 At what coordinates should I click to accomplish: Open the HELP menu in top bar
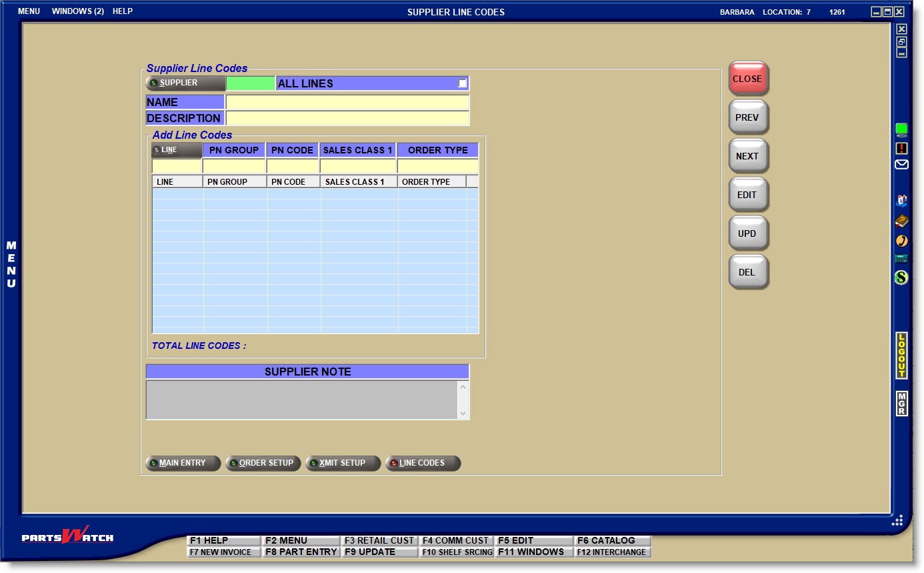(x=123, y=11)
